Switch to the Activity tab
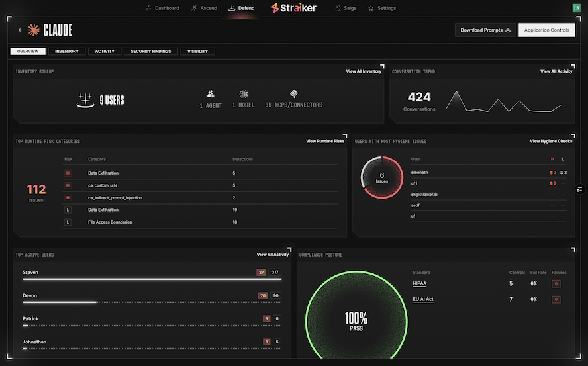Image resolution: width=588 pixels, height=366 pixels. point(105,52)
